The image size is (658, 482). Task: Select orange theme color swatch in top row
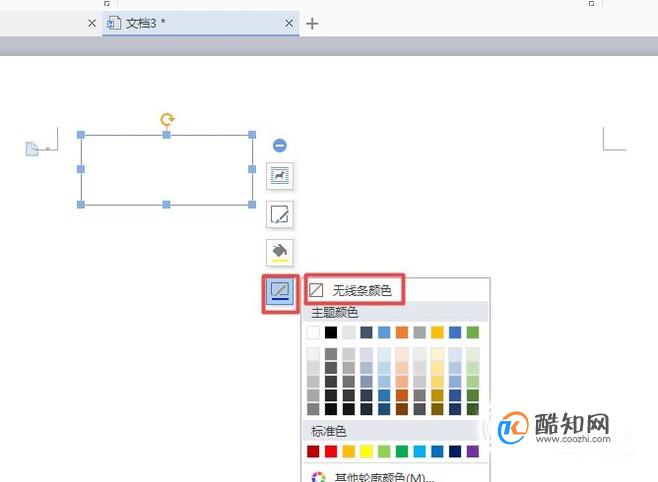[402, 333]
